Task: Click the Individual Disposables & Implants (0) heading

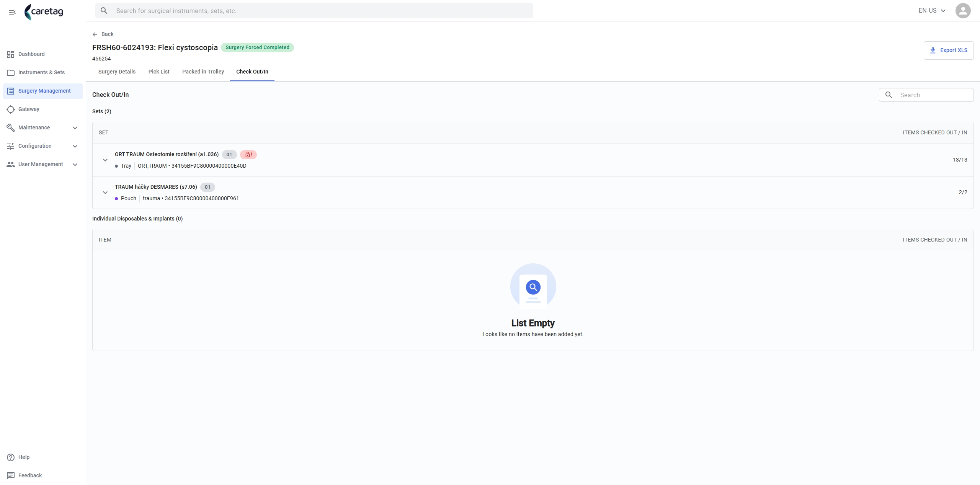Action: click(137, 219)
